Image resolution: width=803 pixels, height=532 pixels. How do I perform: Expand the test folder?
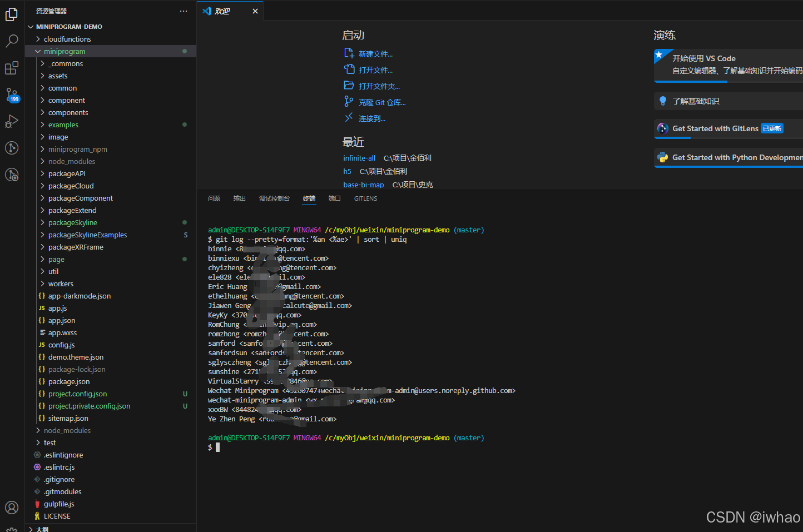pyautogui.click(x=38, y=442)
